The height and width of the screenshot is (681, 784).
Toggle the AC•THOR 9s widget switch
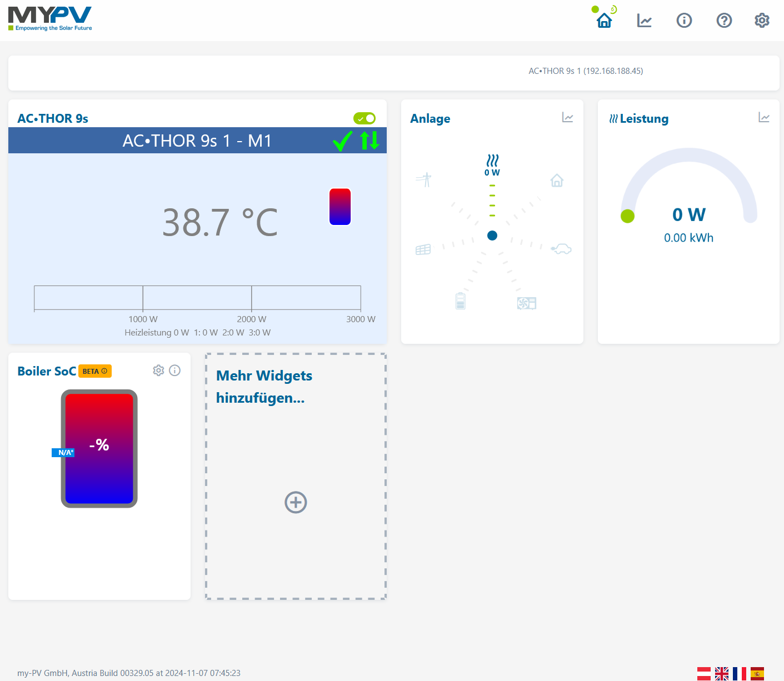(364, 118)
